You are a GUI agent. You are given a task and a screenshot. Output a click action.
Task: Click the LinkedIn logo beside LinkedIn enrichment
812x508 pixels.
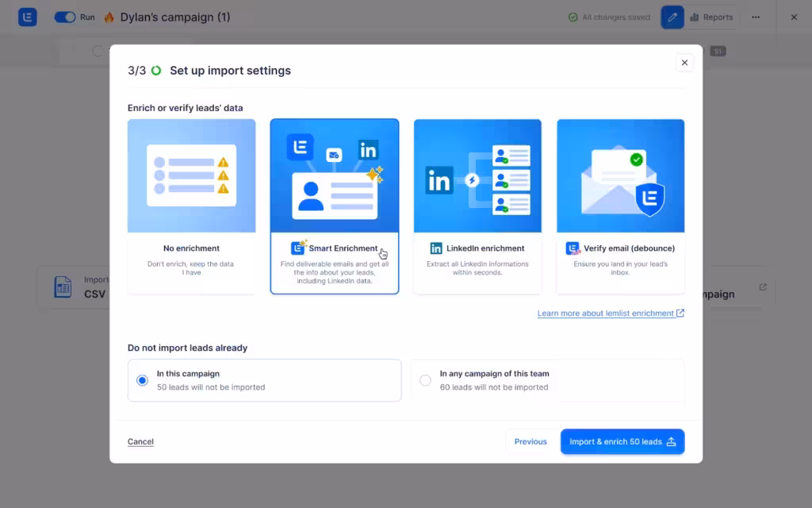[x=436, y=248]
